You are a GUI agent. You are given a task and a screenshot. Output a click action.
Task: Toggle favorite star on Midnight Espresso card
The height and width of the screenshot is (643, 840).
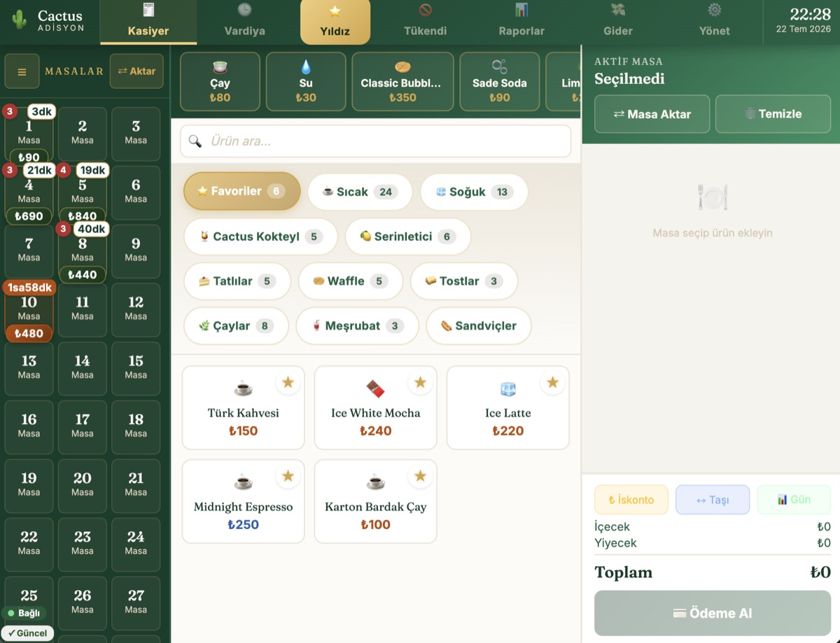(x=288, y=476)
